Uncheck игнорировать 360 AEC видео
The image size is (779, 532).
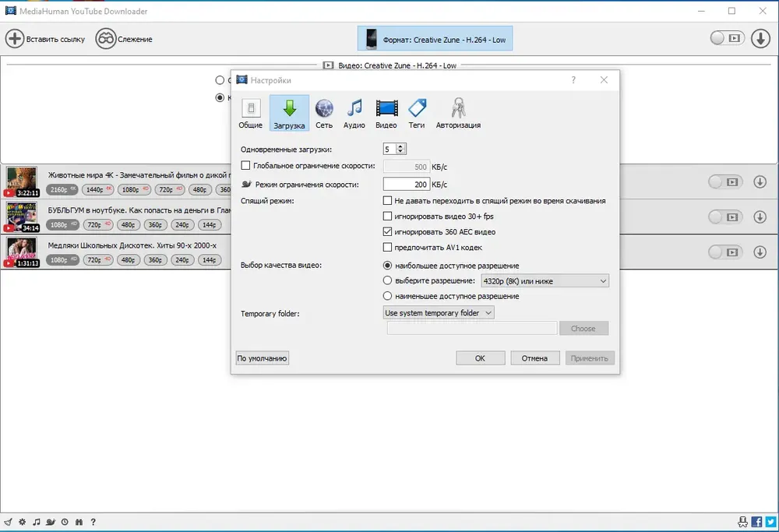pyautogui.click(x=387, y=231)
